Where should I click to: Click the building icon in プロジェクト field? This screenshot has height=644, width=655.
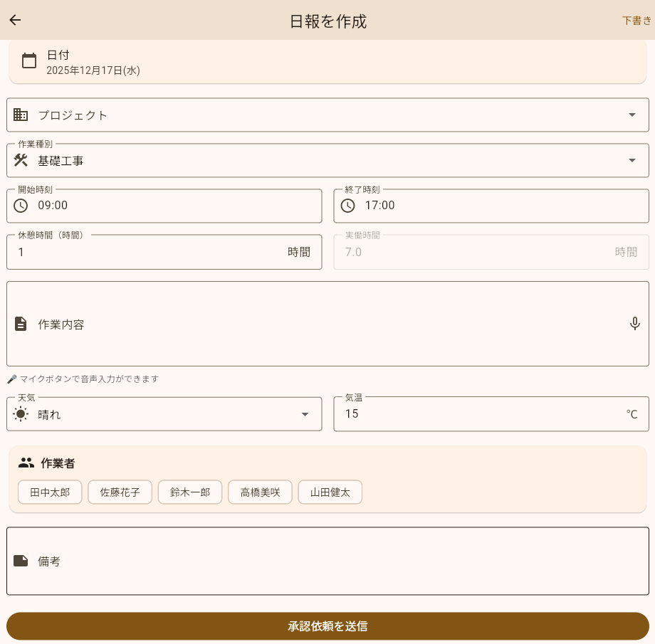pyautogui.click(x=21, y=115)
